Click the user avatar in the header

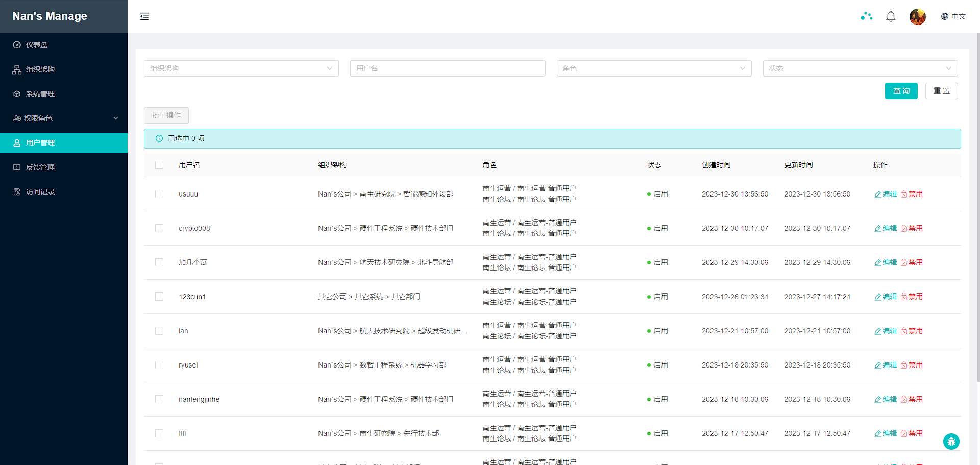tap(917, 16)
